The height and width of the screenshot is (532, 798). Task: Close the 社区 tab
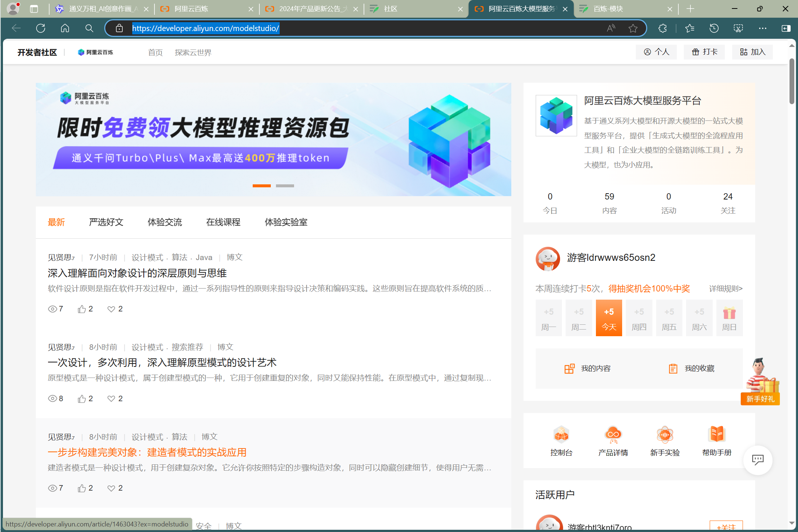[460, 9]
